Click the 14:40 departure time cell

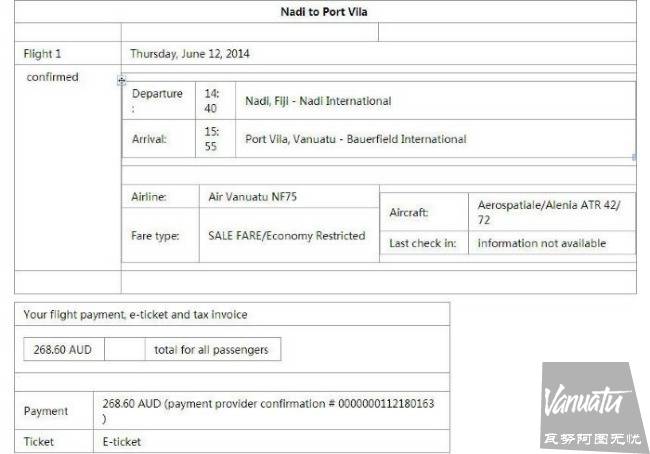click(x=213, y=100)
